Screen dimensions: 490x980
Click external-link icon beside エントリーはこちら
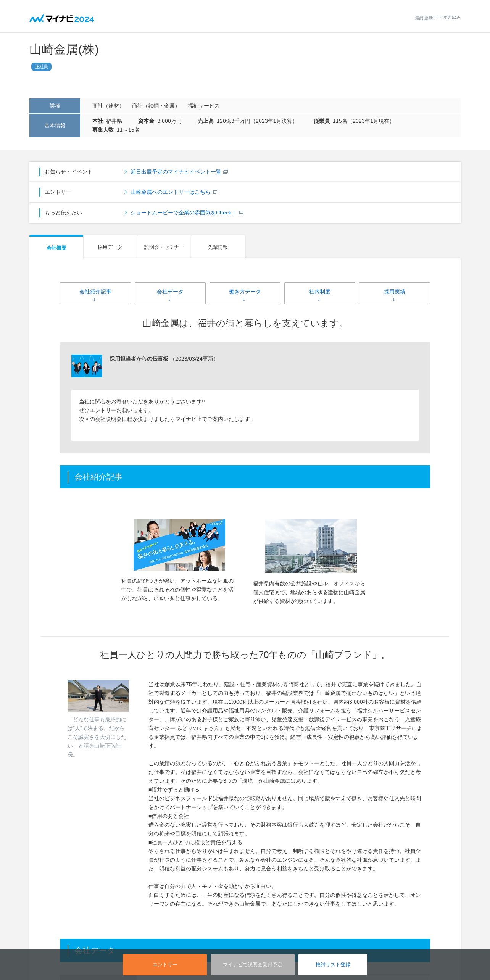215,192
